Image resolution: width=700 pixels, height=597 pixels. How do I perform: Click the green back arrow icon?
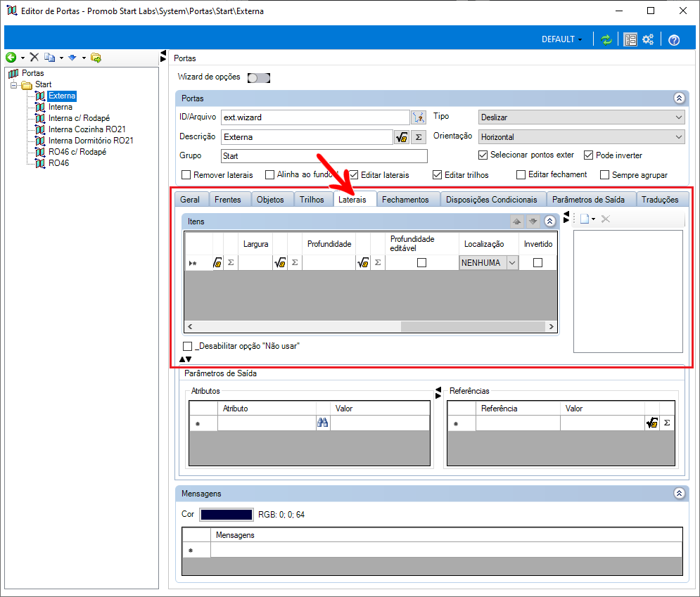pyautogui.click(x=11, y=57)
